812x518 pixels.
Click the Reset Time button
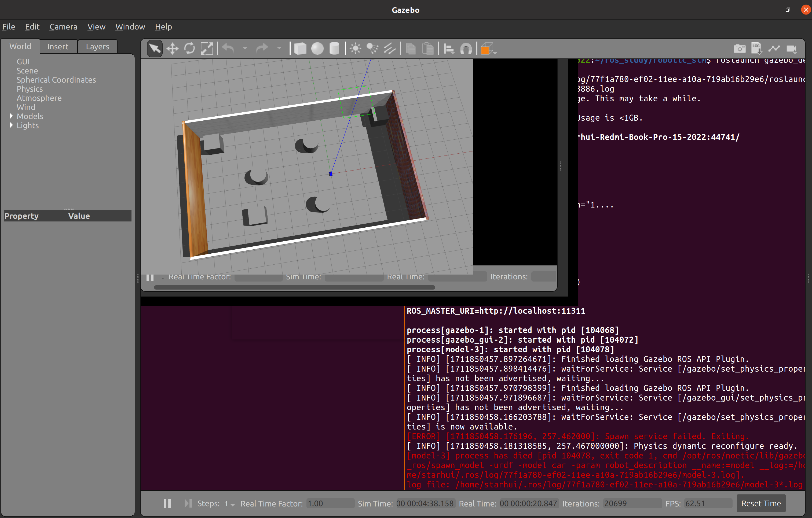[760, 503]
